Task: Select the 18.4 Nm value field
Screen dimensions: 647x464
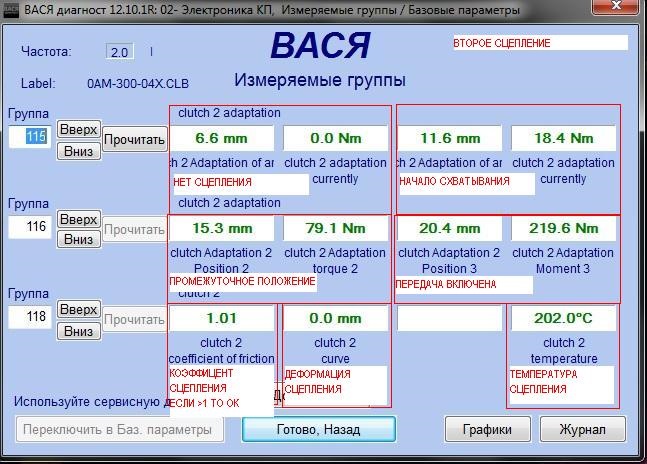Action: [x=564, y=138]
